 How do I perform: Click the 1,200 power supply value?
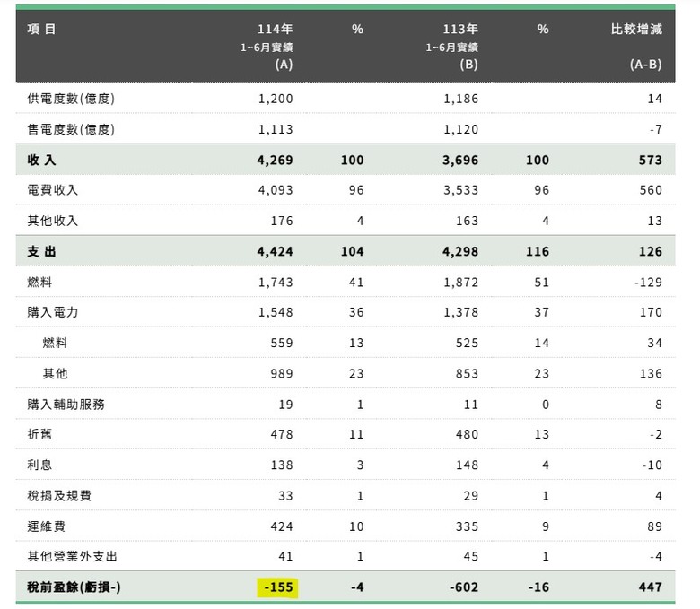tap(276, 99)
